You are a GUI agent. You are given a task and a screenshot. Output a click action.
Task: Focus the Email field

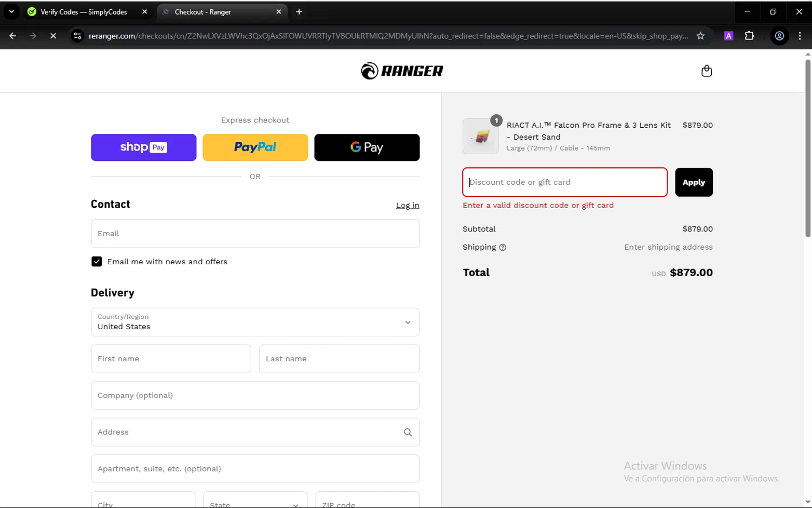255,233
